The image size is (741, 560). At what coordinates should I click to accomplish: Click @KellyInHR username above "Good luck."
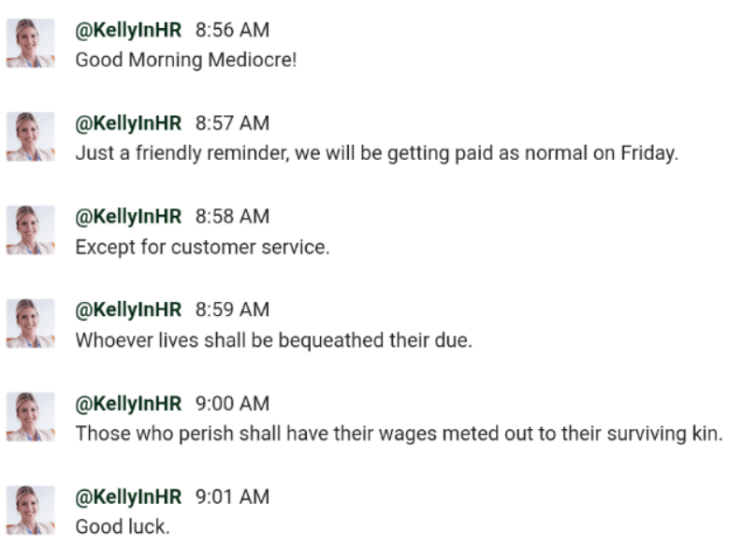(x=128, y=497)
